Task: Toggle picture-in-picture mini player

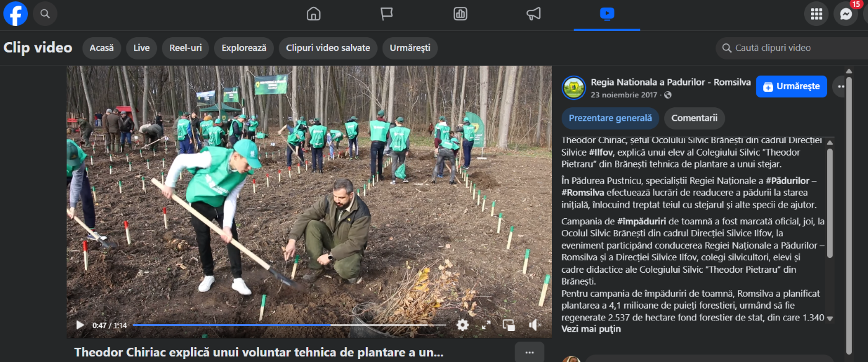Action: click(x=509, y=325)
